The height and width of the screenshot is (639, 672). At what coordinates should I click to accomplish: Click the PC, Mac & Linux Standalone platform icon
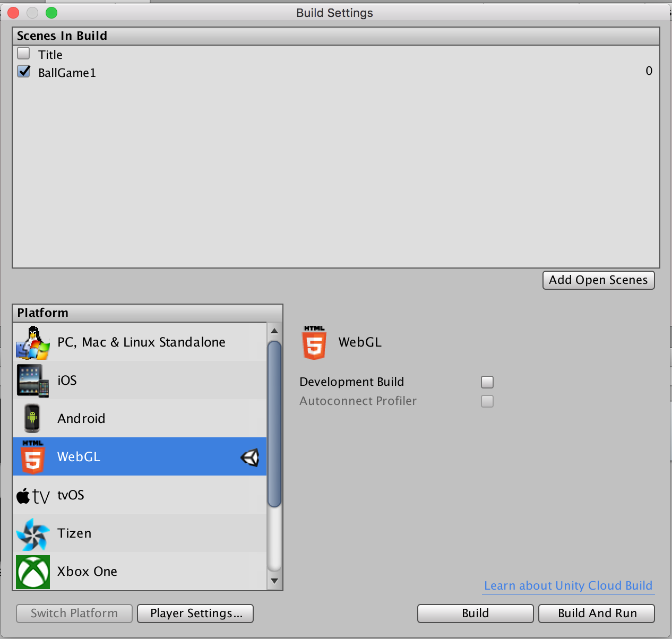33,342
